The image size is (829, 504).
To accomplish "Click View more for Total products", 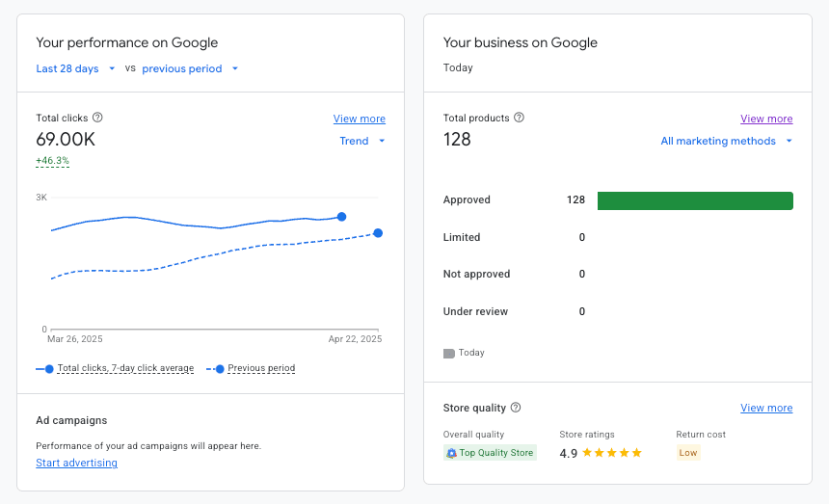I will pos(766,119).
